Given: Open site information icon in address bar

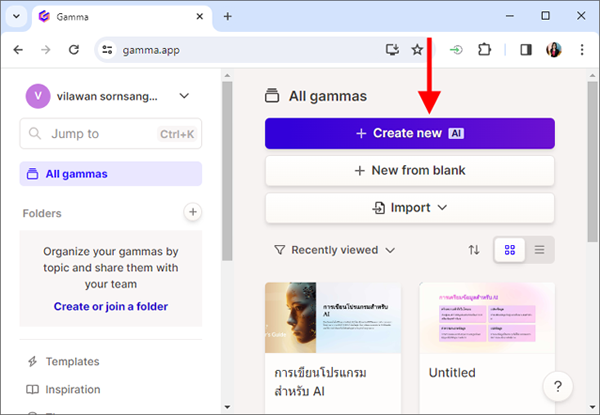Looking at the screenshot, I should [107, 50].
